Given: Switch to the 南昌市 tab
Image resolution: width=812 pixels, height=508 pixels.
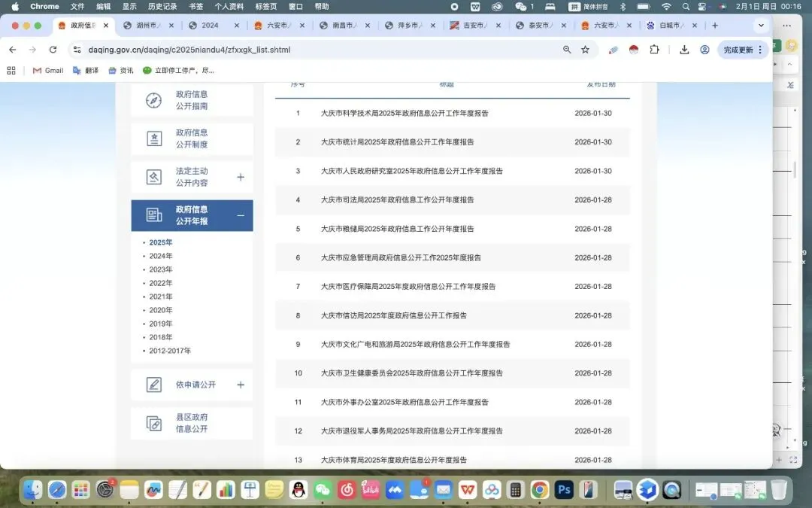Looking at the screenshot, I should [344, 26].
